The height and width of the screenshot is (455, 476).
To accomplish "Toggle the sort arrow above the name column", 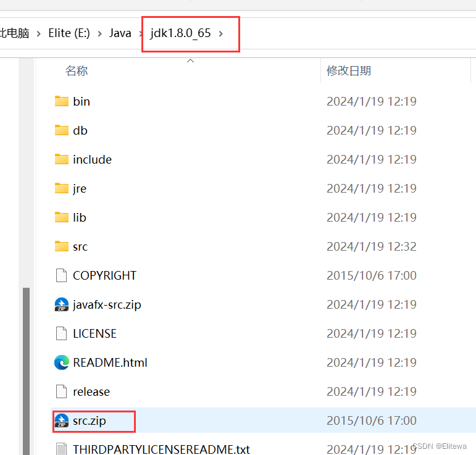I will (x=190, y=61).
